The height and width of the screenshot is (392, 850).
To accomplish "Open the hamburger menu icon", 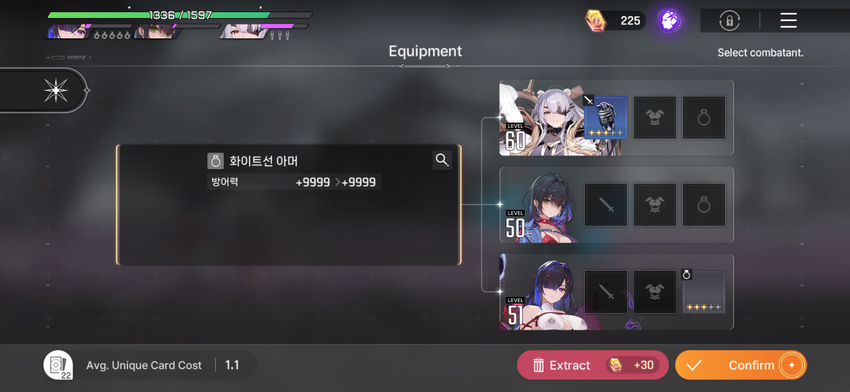I will pos(788,21).
